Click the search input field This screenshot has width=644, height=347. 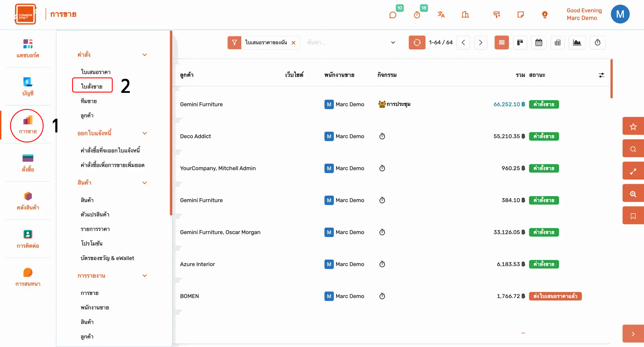345,43
